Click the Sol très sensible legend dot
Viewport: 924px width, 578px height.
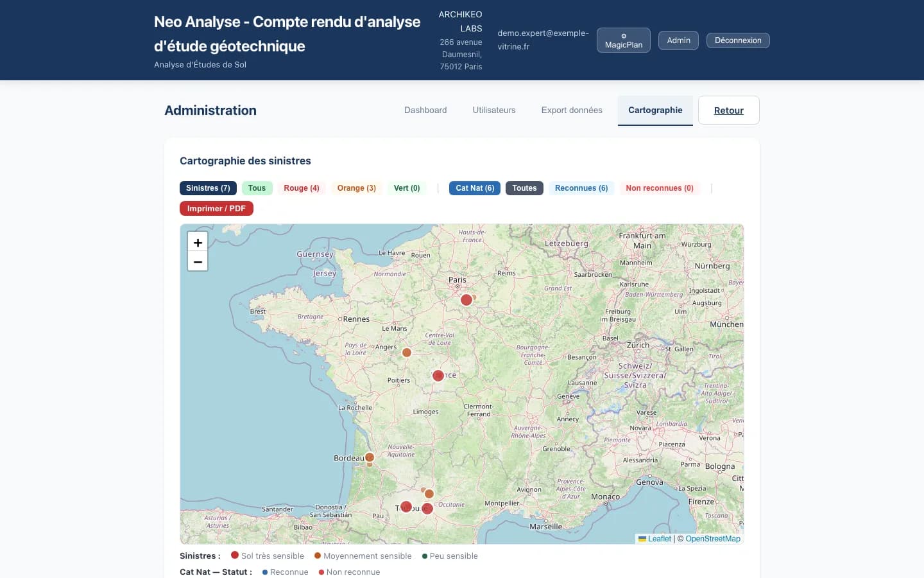coord(235,556)
